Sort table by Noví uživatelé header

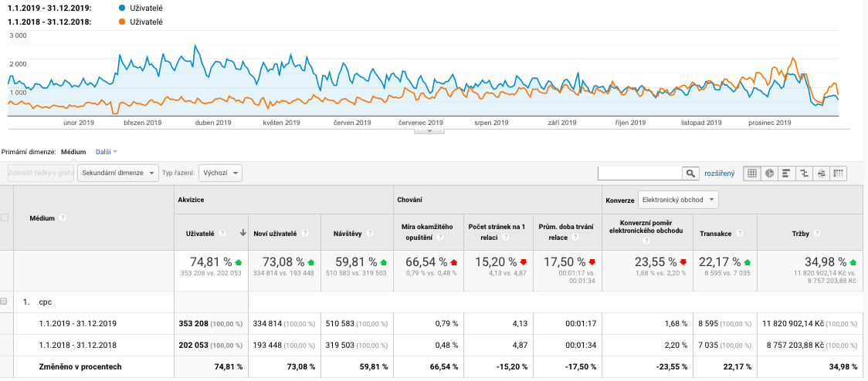(x=275, y=234)
